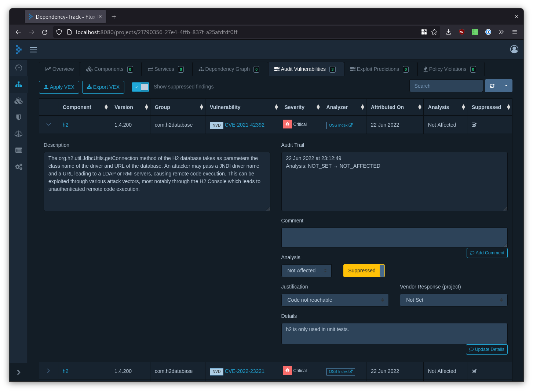Click the suppressed checkmark in CVE-2021-42392 row
The image size is (533, 392).
click(x=474, y=125)
